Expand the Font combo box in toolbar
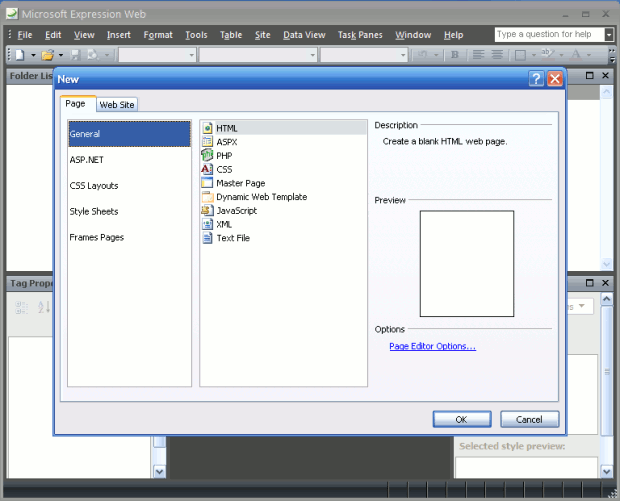Screen dimensions: 620x501 point(313,55)
